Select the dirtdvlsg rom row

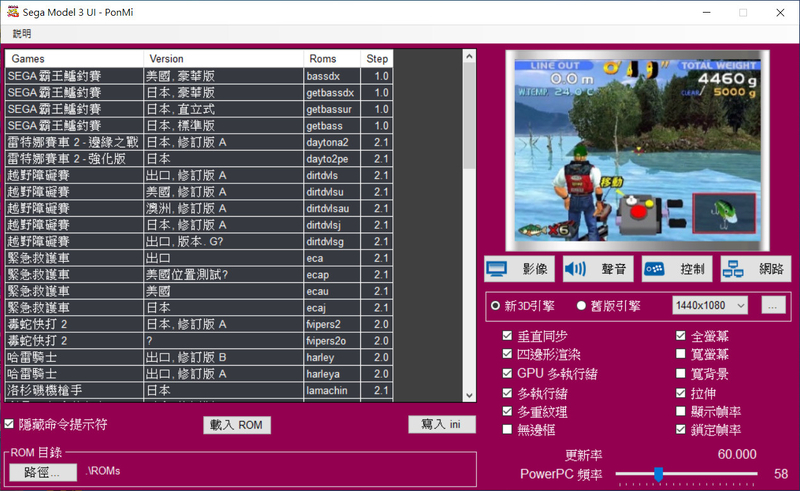coord(199,241)
